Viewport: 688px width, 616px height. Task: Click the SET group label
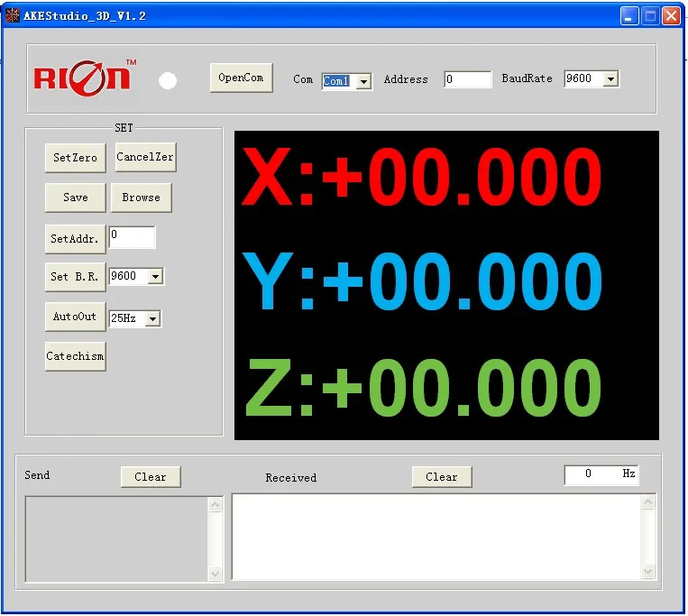(124, 128)
